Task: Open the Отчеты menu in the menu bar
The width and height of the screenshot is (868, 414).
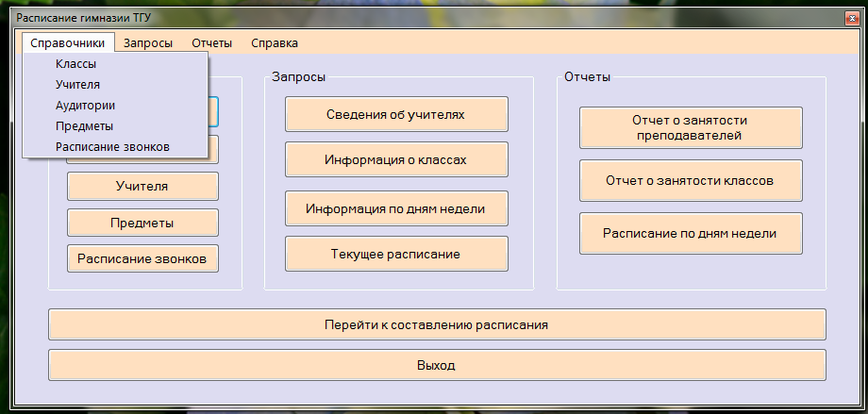Action: (212, 43)
